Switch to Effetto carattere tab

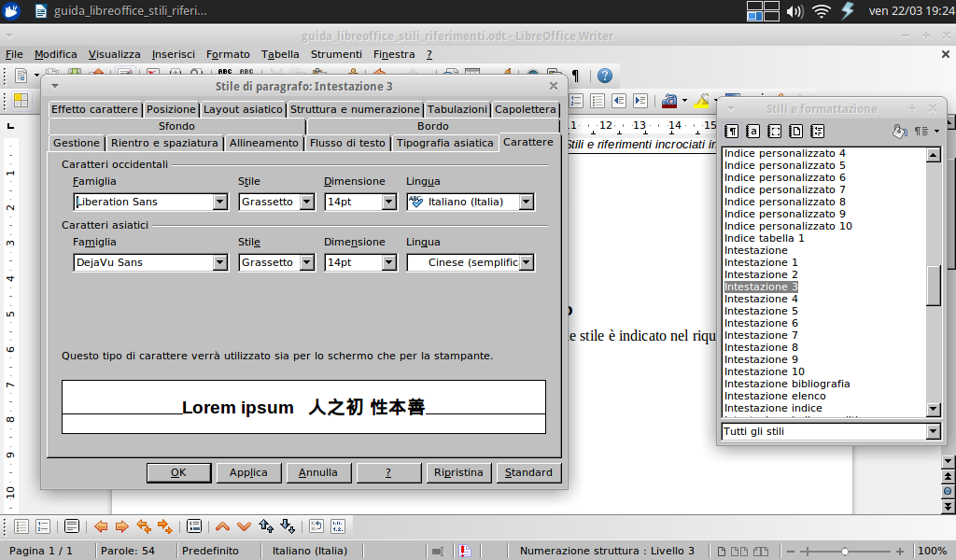[x=94, y=109]
